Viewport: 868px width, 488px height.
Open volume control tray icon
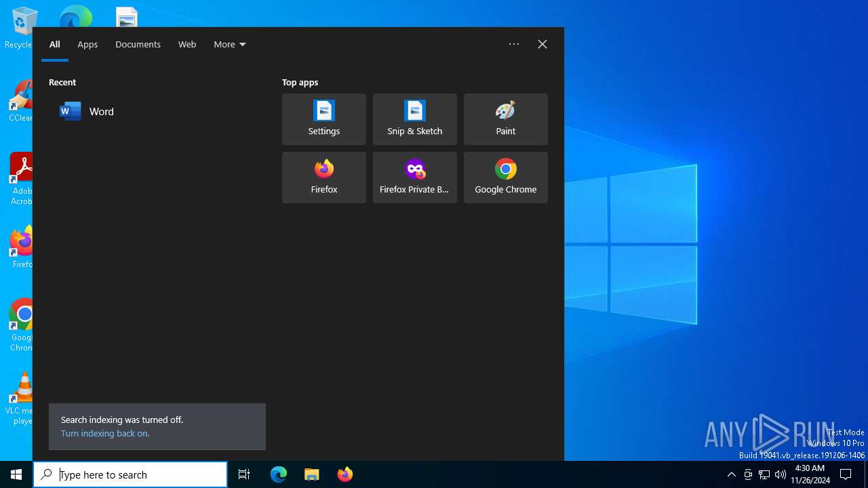point(781,474)
